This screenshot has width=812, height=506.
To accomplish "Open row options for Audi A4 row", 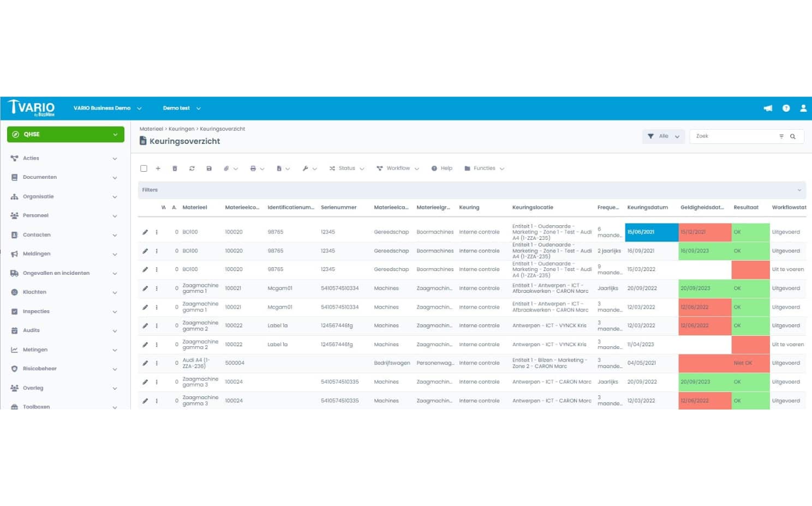I will tap(157, 363).
